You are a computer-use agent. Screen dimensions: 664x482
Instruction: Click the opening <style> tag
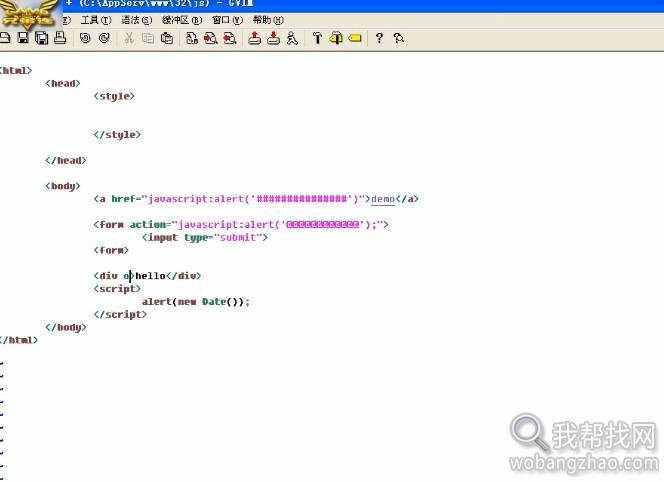pos(114,96)
